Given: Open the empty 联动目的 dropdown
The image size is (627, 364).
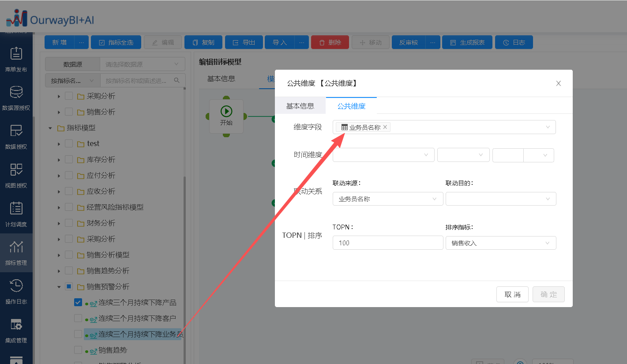Looking at the screenshot, I should coord(501,199).
